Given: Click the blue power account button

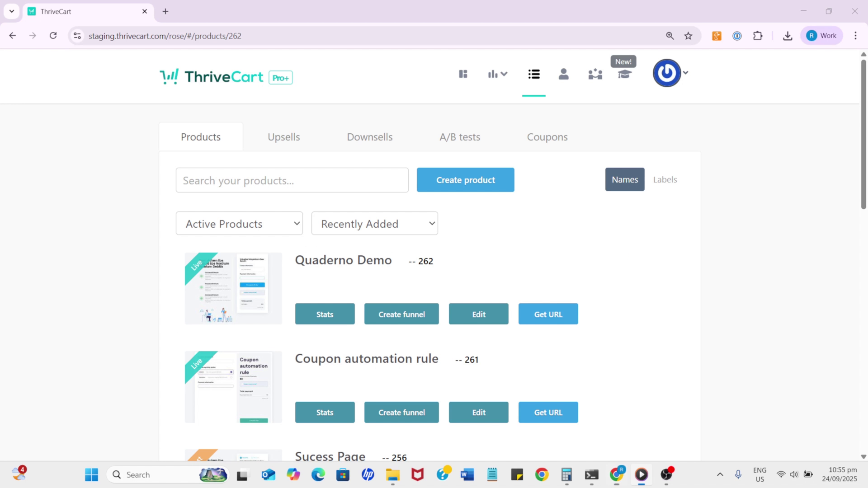Looking at the screenshot, I should click(x=666, y=72).
